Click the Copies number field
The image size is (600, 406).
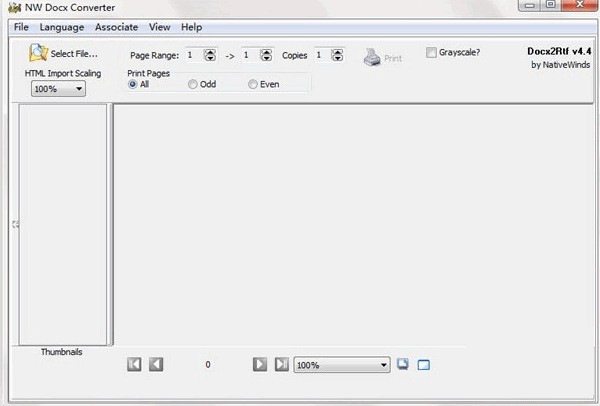(x=323, y=55)
